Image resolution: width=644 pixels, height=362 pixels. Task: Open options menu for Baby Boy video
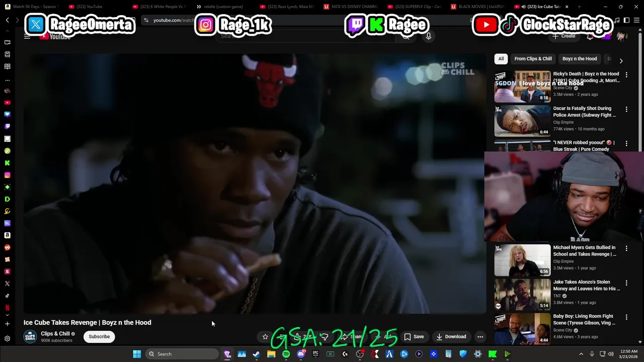point(626,317)
